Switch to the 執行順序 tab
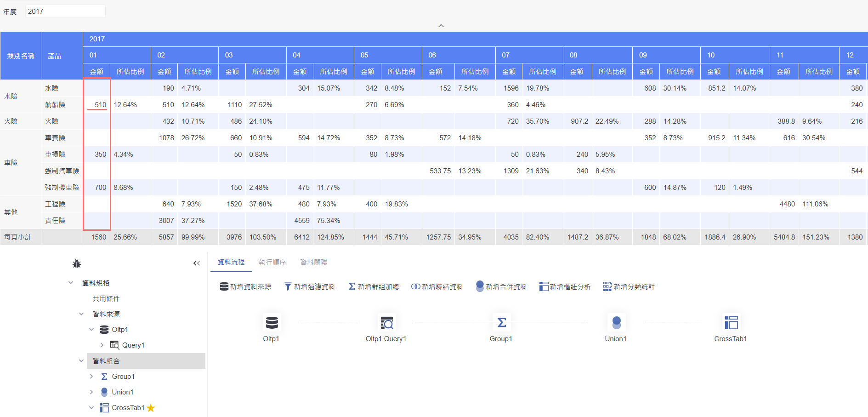This screenshot has width=868, height=417. point(272,262)
